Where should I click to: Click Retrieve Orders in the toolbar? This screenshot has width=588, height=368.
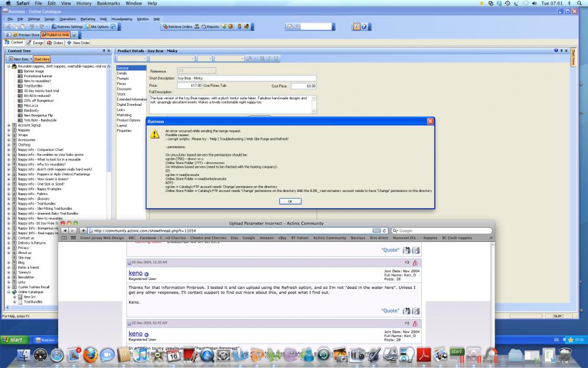pyautogui.click(x=177, y=27)
